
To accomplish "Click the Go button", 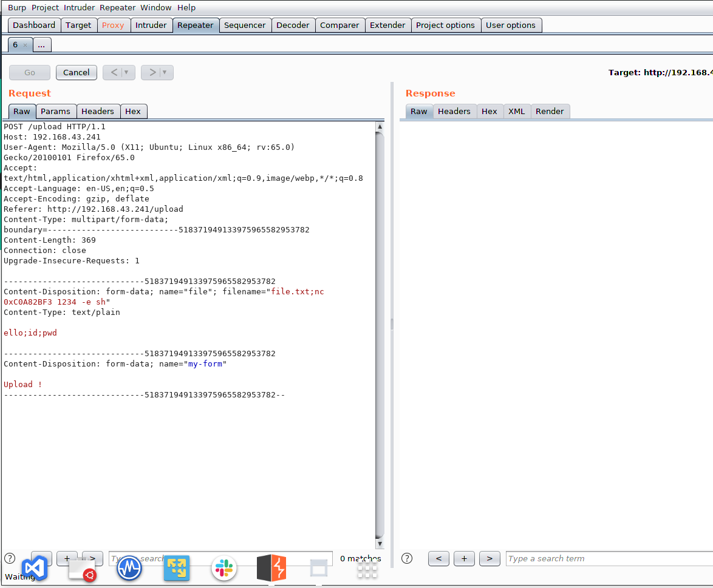I will pos(30,72).
